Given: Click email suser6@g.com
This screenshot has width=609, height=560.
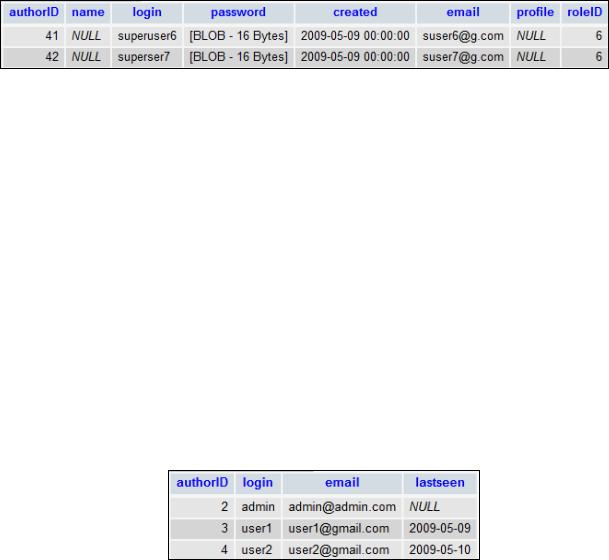Looking at the screenshot, I should tap(463, 36).
